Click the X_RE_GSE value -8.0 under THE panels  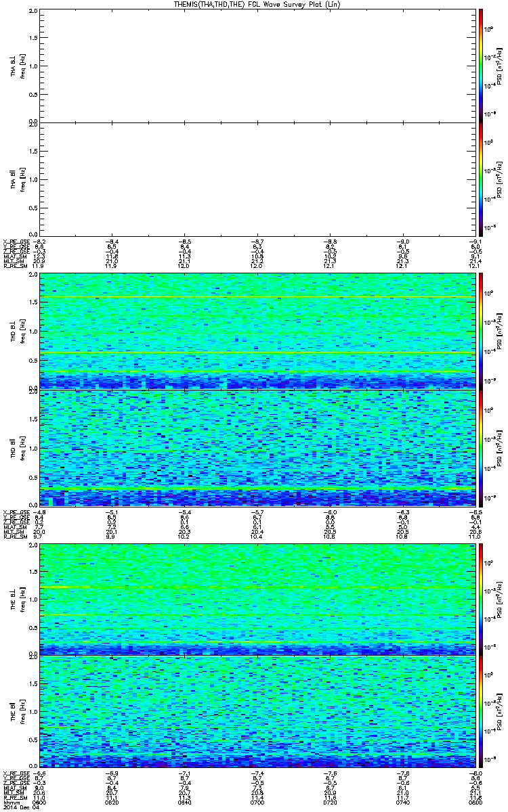click(x=475, y=773)
